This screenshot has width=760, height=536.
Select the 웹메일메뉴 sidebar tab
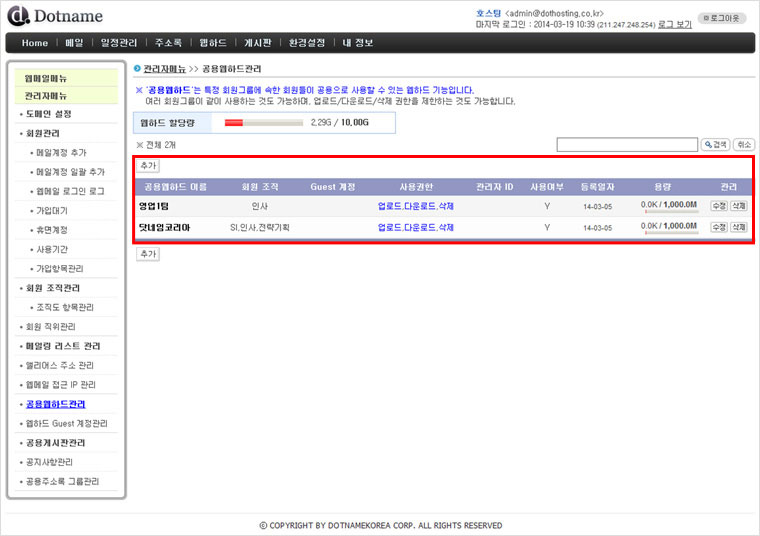pyautogui.click(x=46, y=78)
